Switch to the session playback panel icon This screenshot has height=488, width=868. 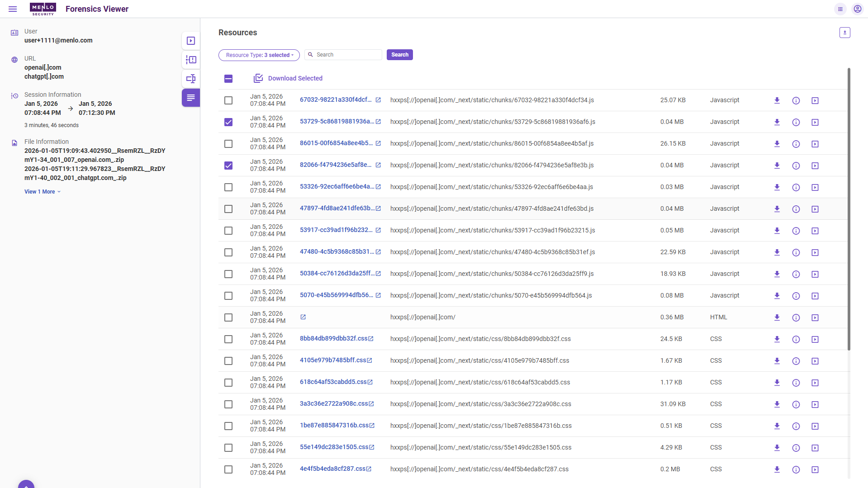click(x=191, y=41)
